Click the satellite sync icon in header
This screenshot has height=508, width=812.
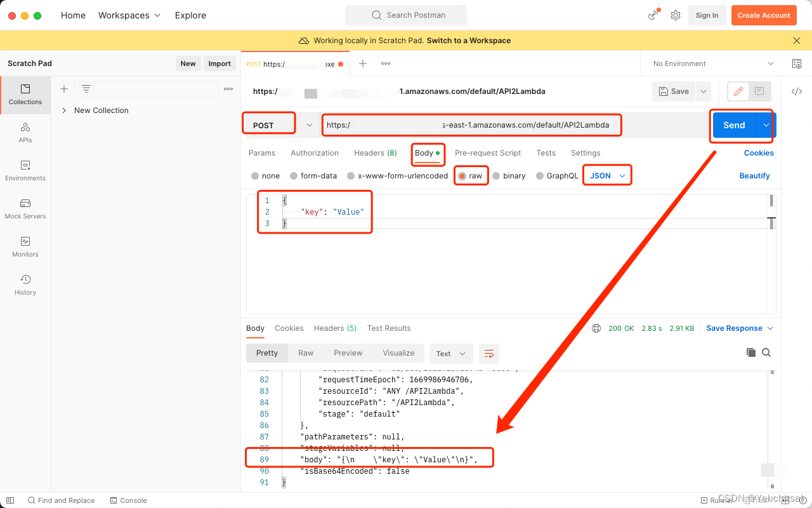coord(653,15)
